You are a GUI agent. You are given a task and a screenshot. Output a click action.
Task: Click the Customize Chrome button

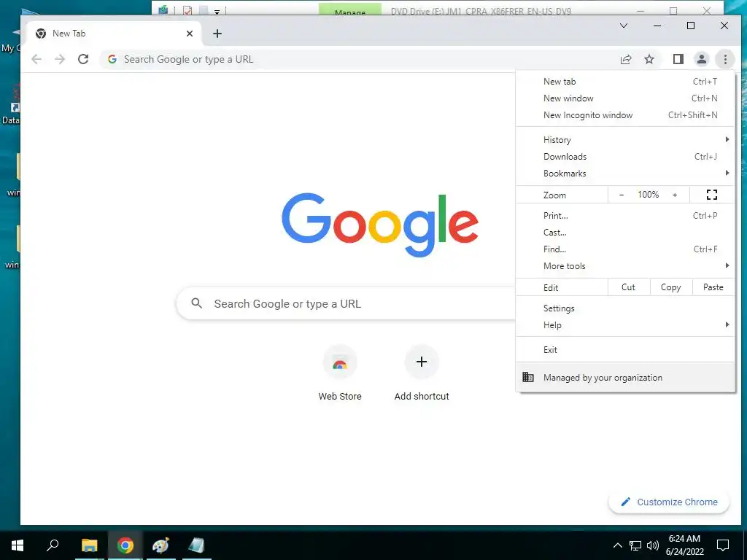click(x=669, y=502)
